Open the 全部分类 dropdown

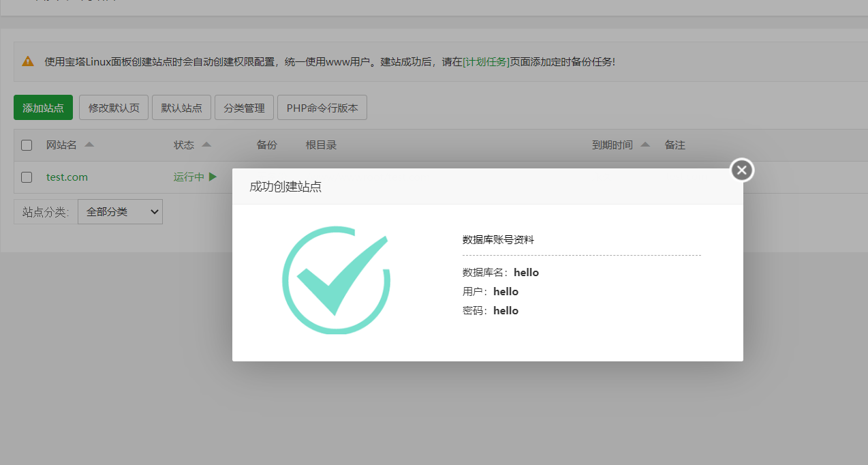(121, 212)
